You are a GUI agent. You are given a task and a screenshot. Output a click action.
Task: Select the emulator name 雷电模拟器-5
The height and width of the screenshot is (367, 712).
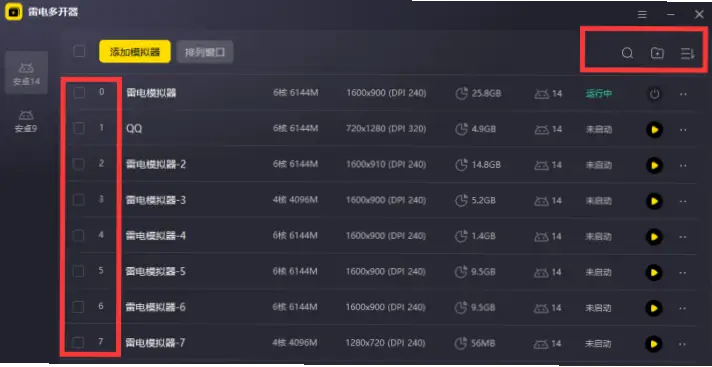156,272
